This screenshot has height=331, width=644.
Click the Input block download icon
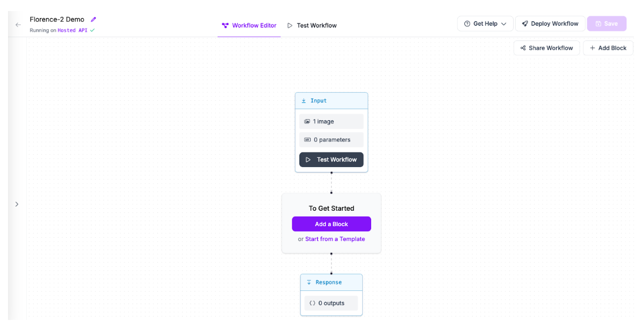click(x=303, y=101)
